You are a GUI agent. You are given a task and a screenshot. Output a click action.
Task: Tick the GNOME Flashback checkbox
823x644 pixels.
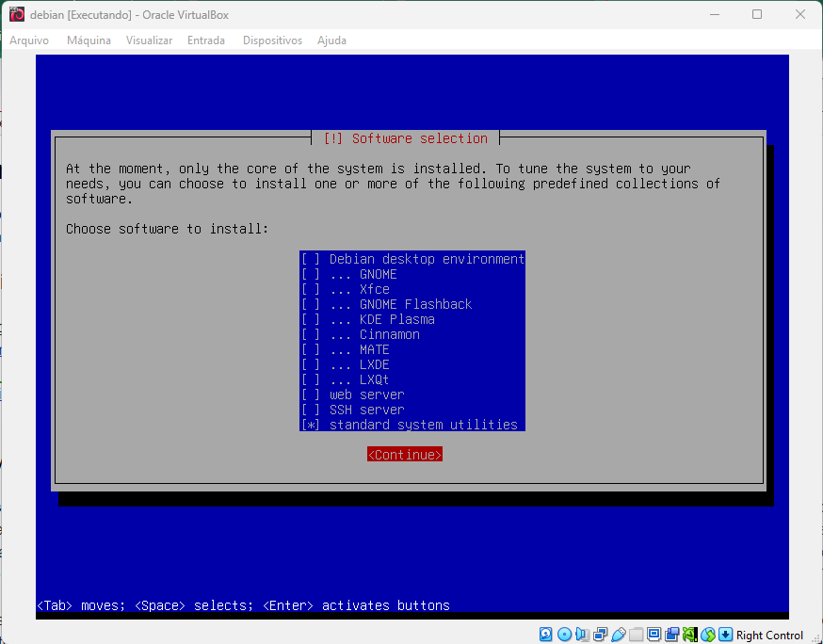pyautogui.click(x=310, y=304)
